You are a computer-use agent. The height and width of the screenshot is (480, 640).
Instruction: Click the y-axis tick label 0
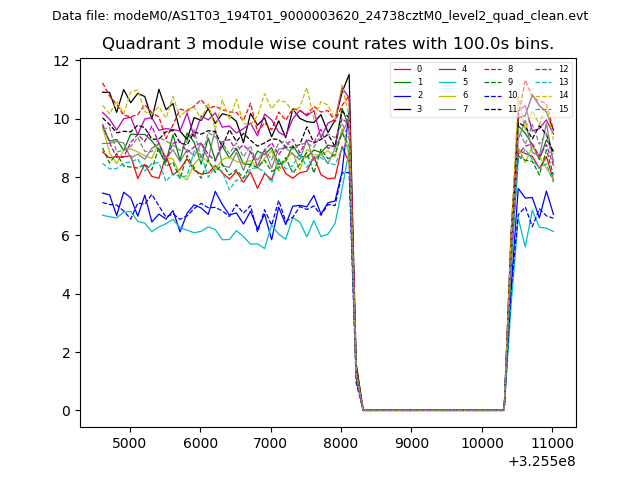click(x=65, y=411)
